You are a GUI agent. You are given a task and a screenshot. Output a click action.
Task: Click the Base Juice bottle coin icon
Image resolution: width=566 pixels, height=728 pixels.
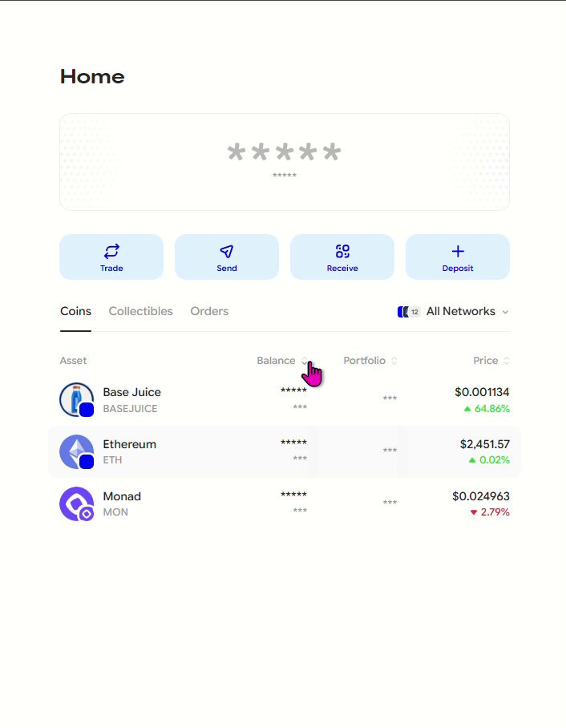tap(77, 399)
